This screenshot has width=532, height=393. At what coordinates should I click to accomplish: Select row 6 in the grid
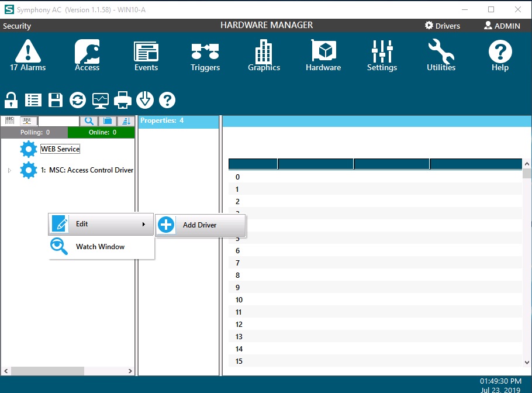(375, 250)
